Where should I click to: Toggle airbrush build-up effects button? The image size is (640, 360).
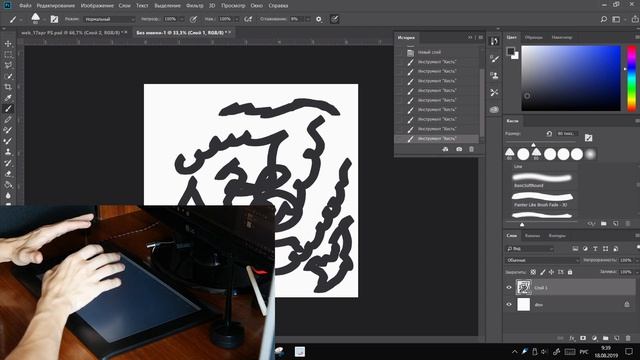[x=248, y=19]
